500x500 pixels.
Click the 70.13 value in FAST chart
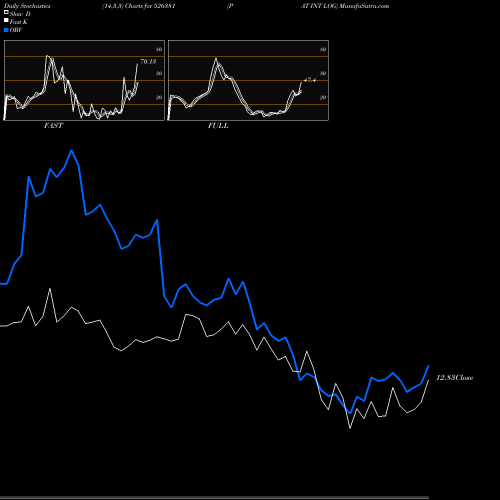(148, 62)
